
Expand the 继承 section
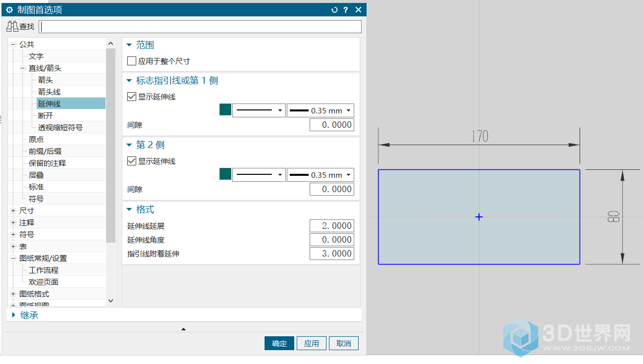click(14, 315)
